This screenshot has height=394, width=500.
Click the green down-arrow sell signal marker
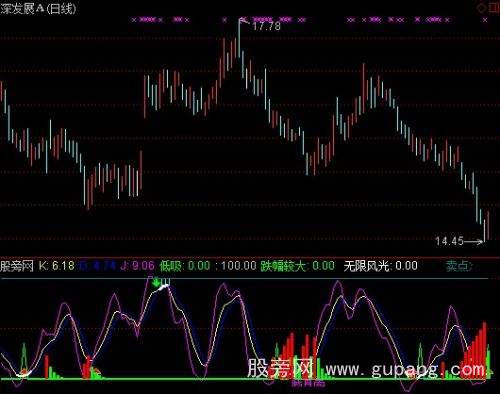click(156, 282)
